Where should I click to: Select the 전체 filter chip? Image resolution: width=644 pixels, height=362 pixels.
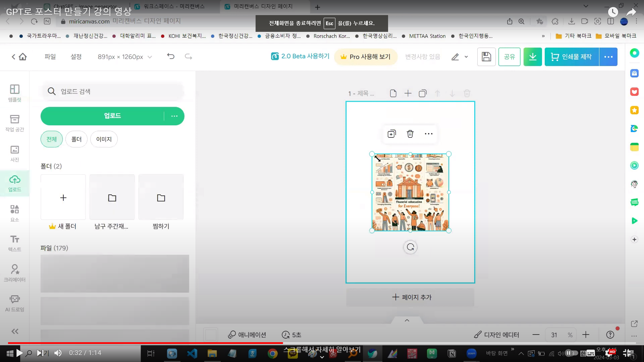[51, 139]
